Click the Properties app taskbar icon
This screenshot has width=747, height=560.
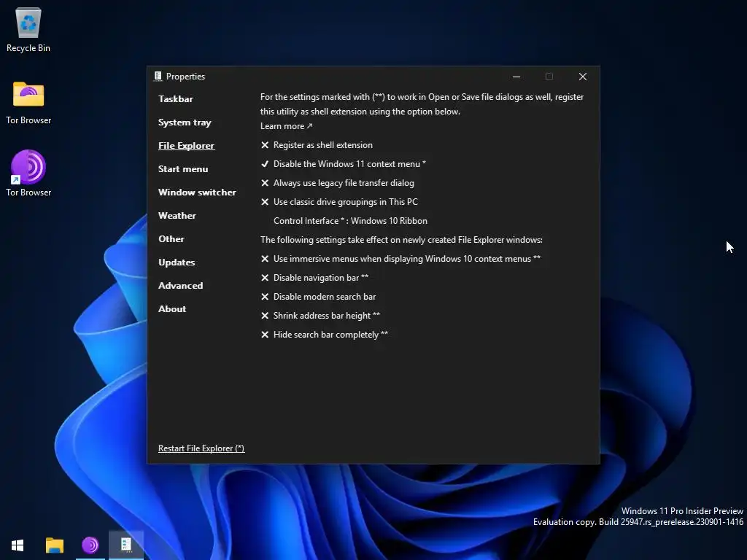[x=126, y=545]
